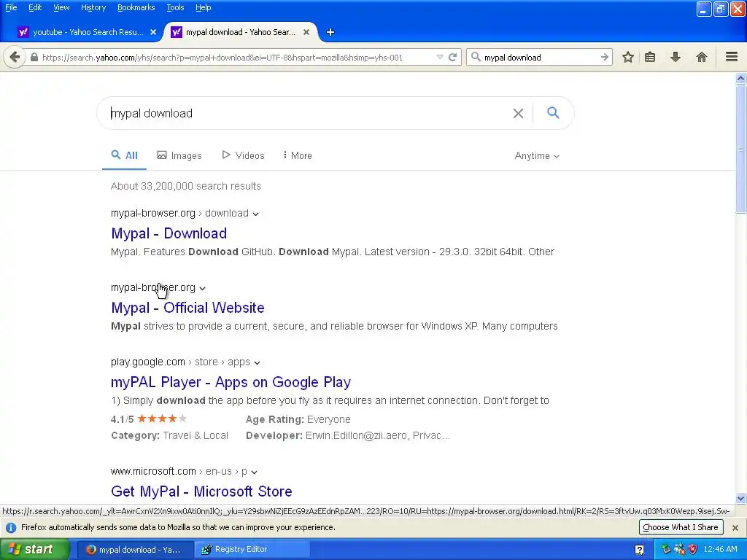This screenshot has height=560, width=747.
Task: Close the mypal download tab
Action: pyautogui.click(x=306, y=32)
